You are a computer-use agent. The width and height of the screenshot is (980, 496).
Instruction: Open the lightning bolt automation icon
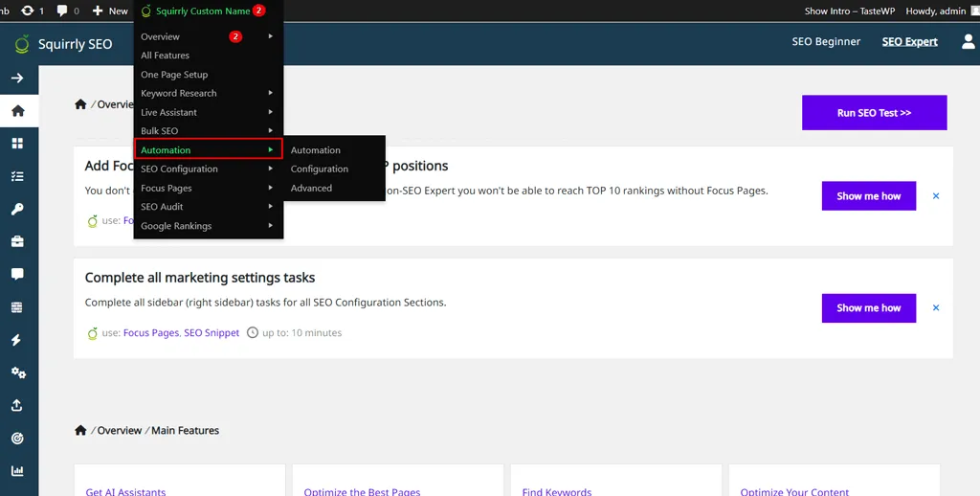(x=17, y=340)
